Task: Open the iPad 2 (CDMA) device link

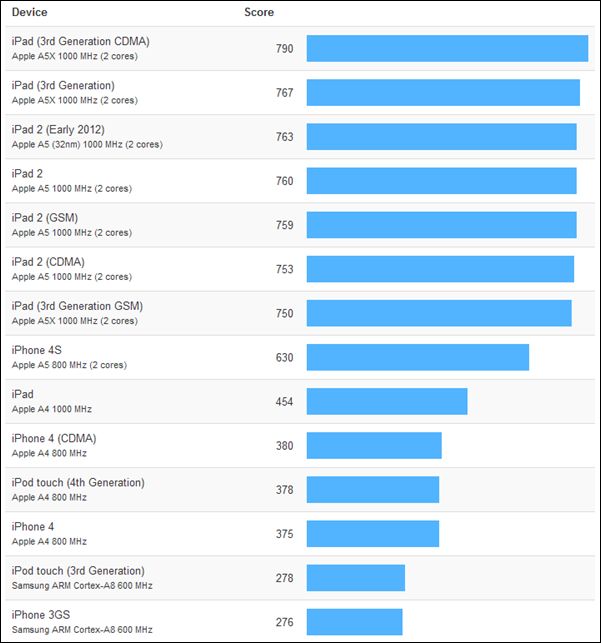Action: click(48, 262)
